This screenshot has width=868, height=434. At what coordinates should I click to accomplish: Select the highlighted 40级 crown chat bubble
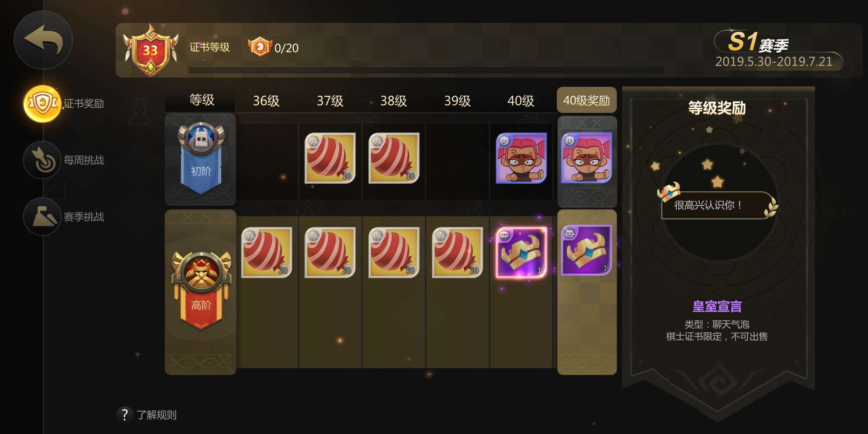click(x=521, y=252)
